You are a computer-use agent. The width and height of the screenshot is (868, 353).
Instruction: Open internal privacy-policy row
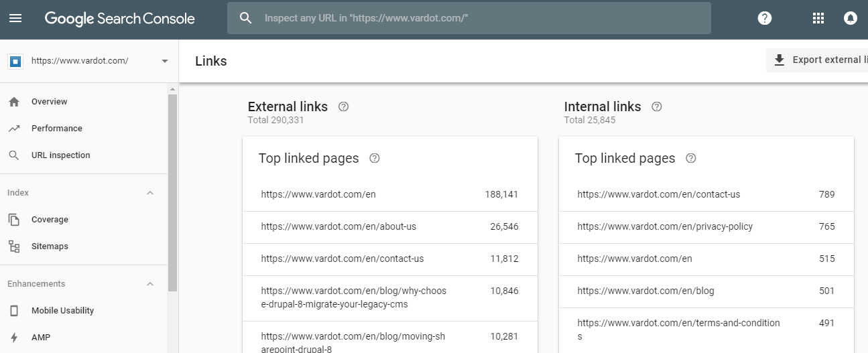click(x=706, y=227)
